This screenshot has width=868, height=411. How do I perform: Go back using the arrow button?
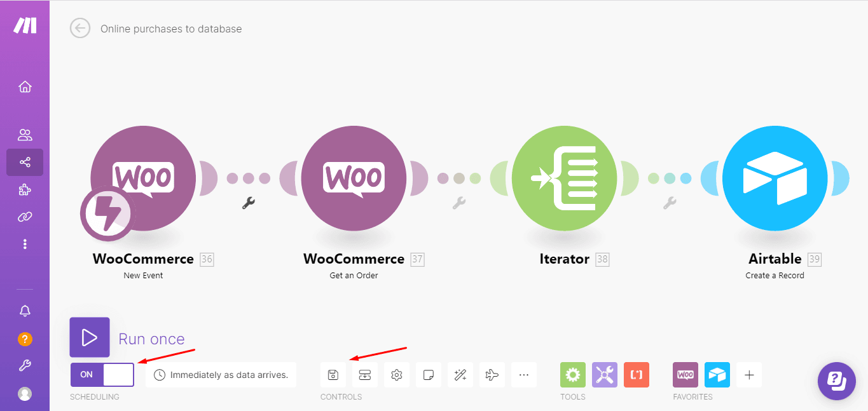80,29
